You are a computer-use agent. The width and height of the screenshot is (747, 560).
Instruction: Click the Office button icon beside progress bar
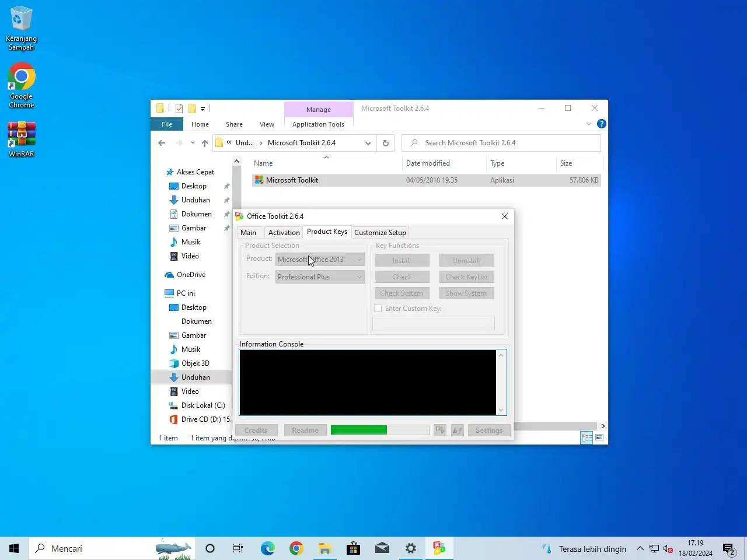pos(440,430)
